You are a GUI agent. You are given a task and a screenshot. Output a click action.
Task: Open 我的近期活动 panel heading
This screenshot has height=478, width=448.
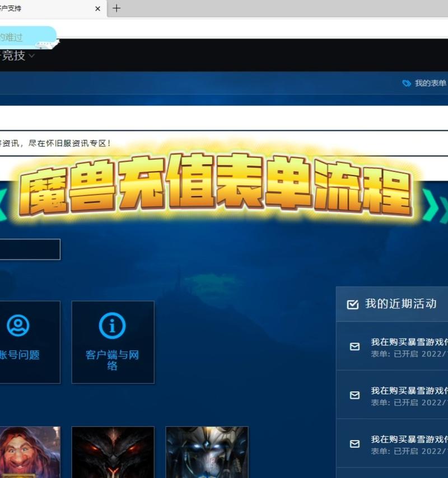(401, 304)
